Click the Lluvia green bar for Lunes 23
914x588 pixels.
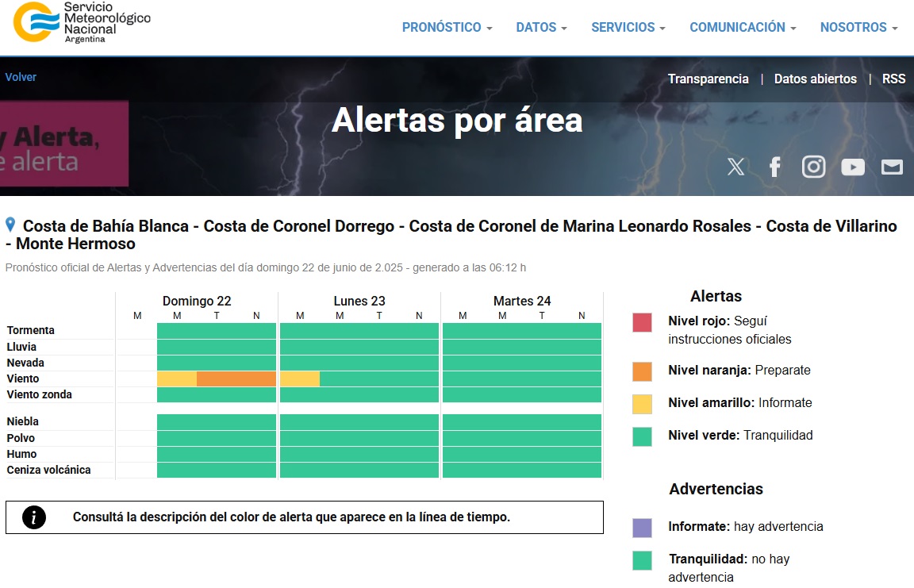pyautogui.click(x=359, y=347)
